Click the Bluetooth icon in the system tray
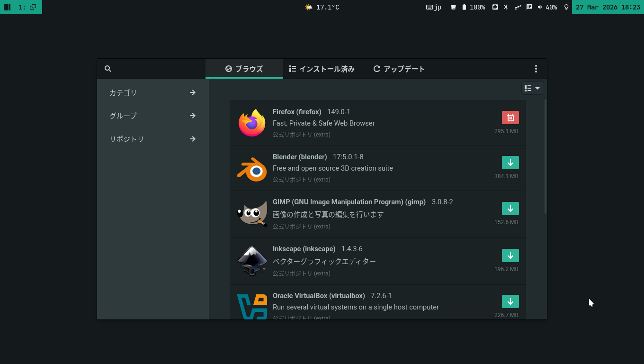Image resolution: width=644 pixels, height=364 pixels. [506, 7]
